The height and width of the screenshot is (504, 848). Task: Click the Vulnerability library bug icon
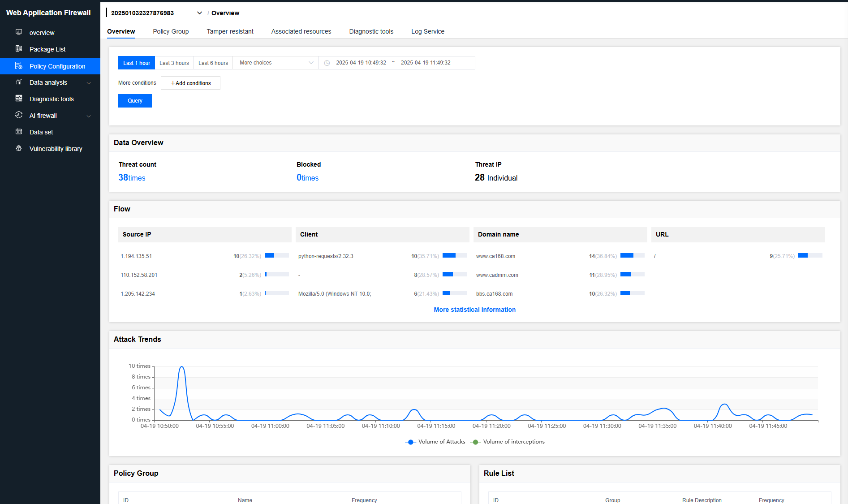19,148
